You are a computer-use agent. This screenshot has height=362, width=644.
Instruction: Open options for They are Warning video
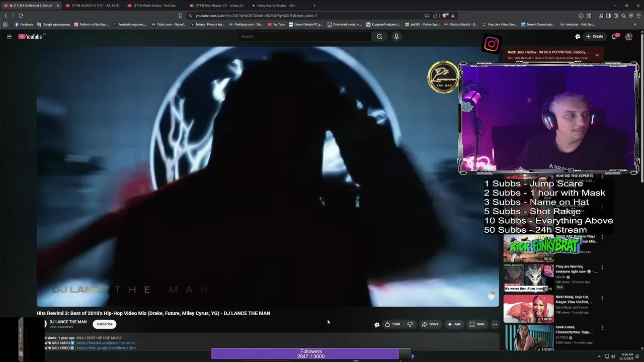pyautogui.click(x=602, y=267)
